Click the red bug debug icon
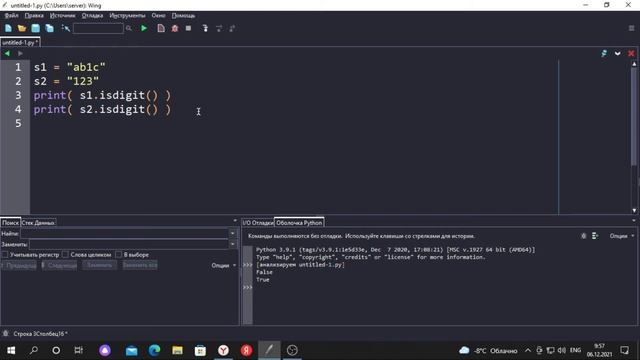The width and height of the screenshot is (640, 360). point(175,28)
